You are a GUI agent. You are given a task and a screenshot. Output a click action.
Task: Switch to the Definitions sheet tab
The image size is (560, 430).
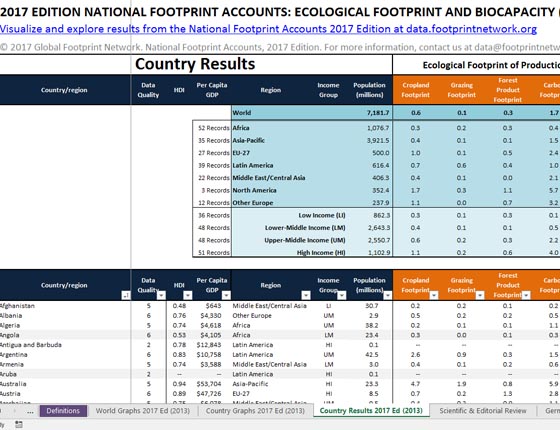tap(63, 411)
